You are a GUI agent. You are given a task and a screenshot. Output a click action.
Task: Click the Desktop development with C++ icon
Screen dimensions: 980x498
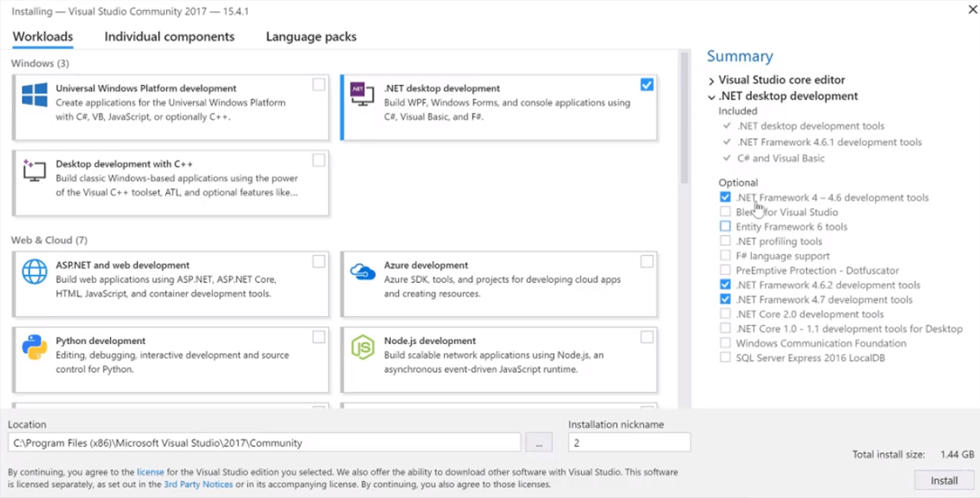(x=34, y=170)
